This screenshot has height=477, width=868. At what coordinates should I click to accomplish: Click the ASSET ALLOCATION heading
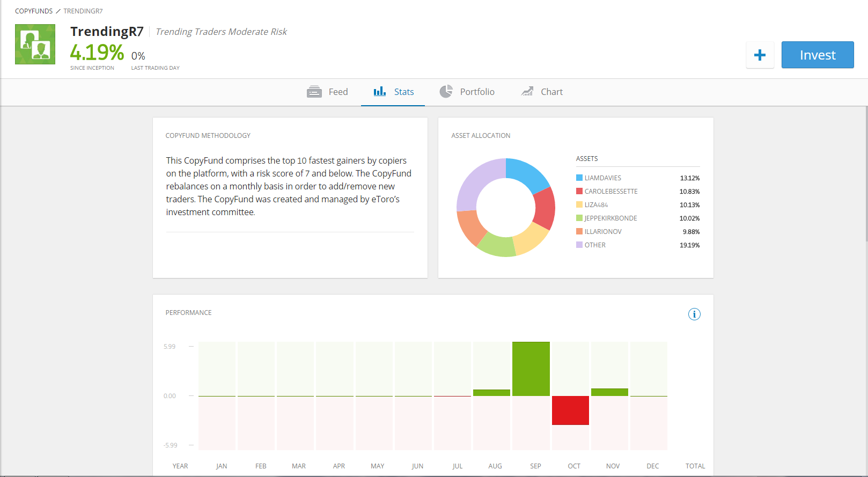point(481,136)
